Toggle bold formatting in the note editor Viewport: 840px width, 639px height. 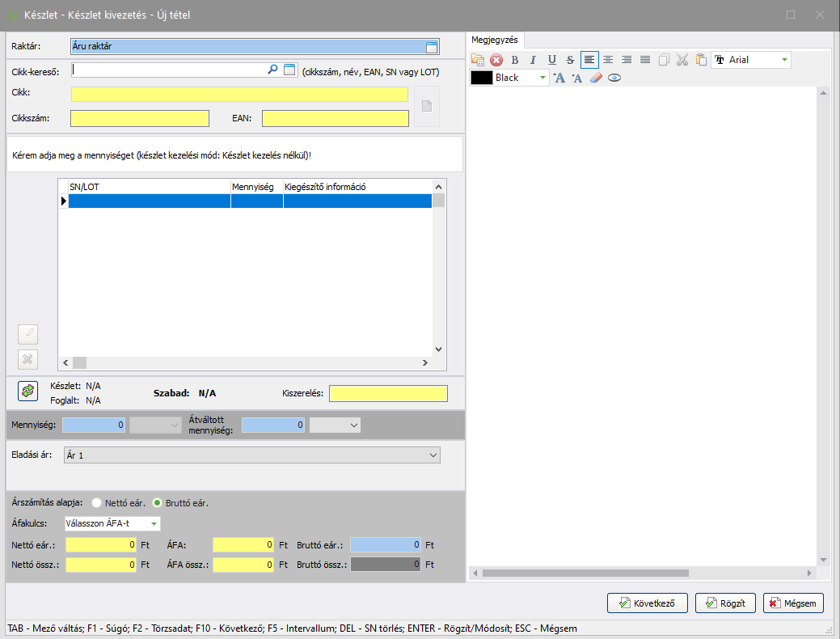pos(514,60)
